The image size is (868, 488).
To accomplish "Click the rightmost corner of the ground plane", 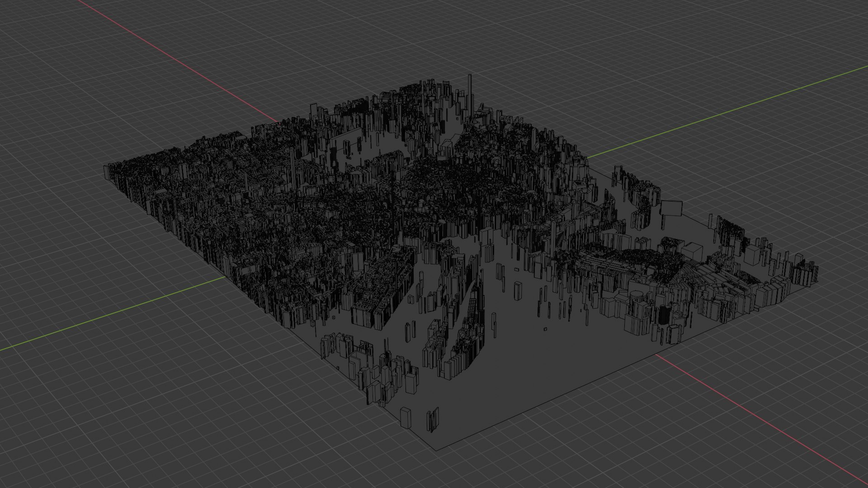I will [817, 282].
